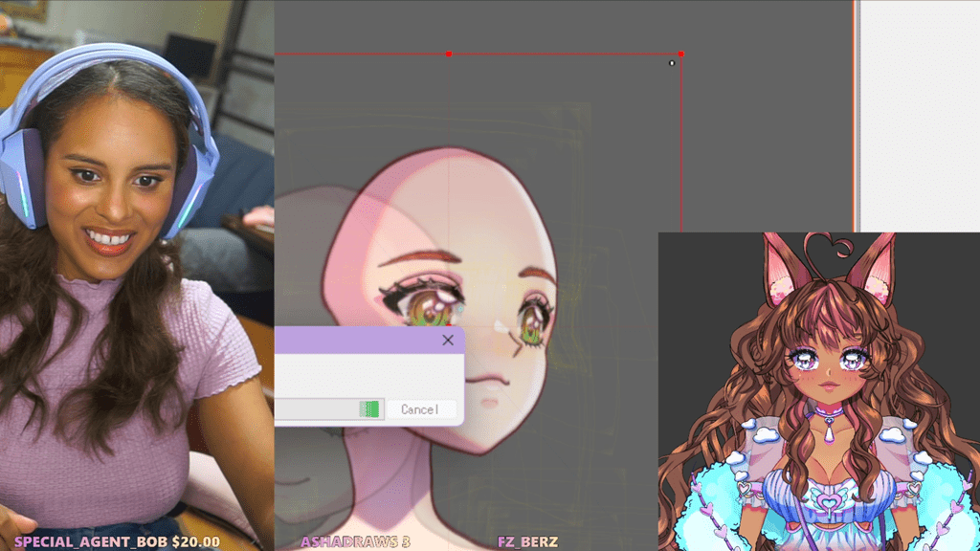Select the top-right red corner handle
Viewport: 980px width, 551px height.
click(680, 55)
